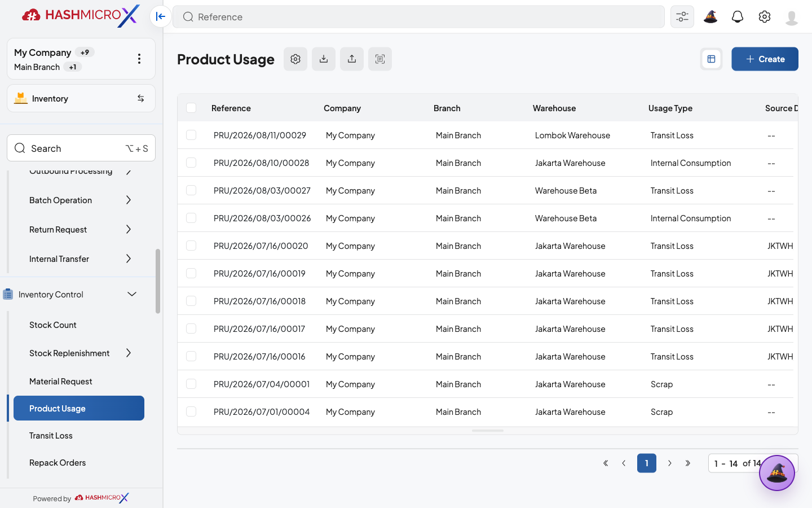
Task: Open the top bar settings gear
Action: [765, 17]
